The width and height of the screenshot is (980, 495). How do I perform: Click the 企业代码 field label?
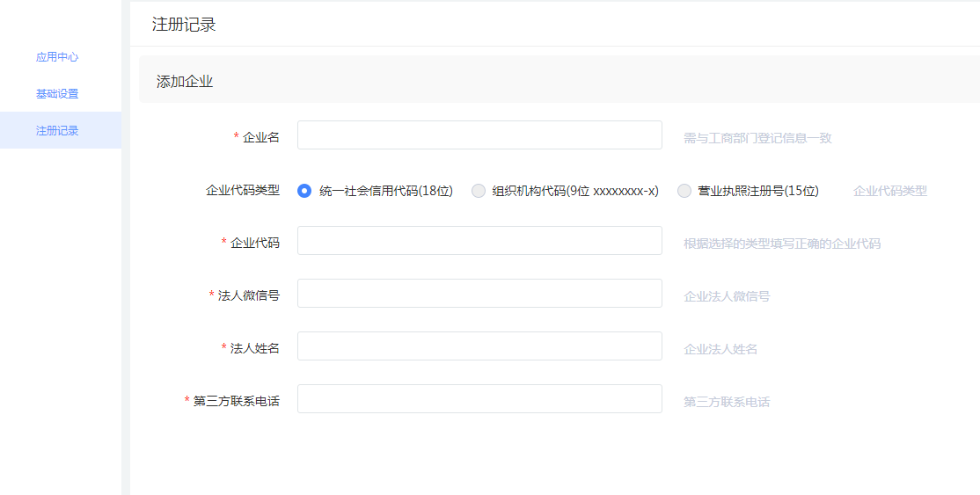point(254,243)
